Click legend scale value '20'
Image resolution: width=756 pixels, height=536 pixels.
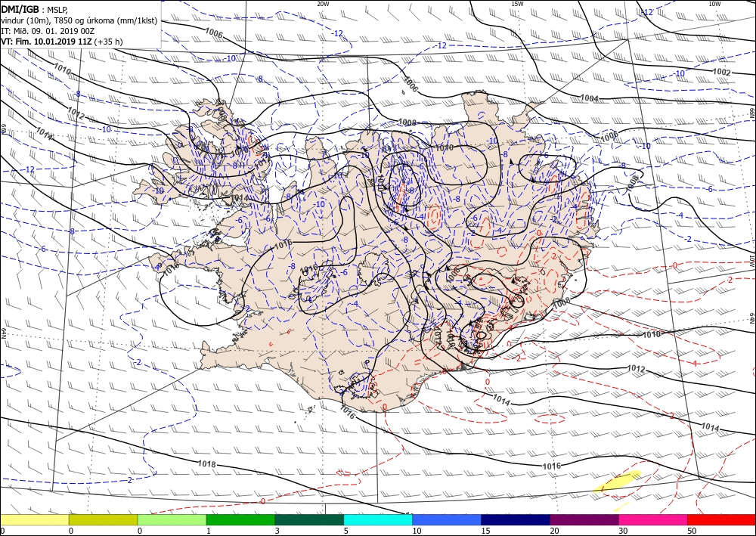(555, 531)
